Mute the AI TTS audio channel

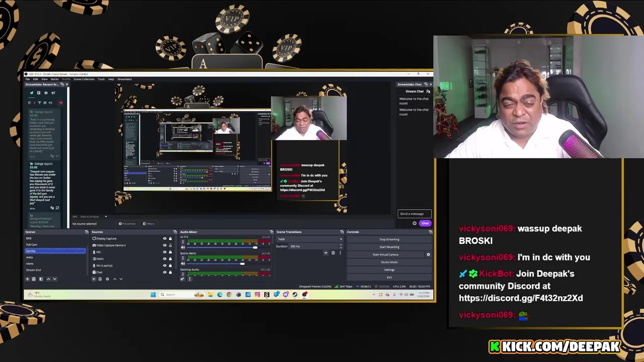point(183,247)
